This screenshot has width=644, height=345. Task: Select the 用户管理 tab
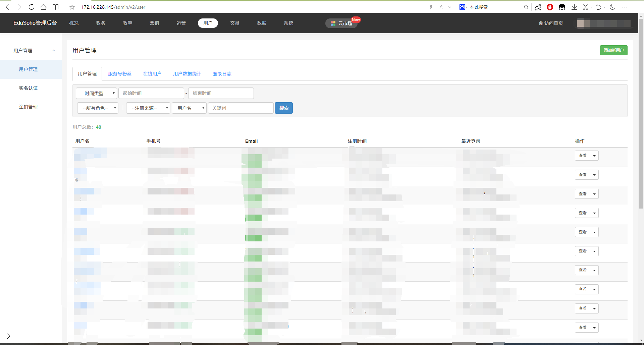point(87,74)
